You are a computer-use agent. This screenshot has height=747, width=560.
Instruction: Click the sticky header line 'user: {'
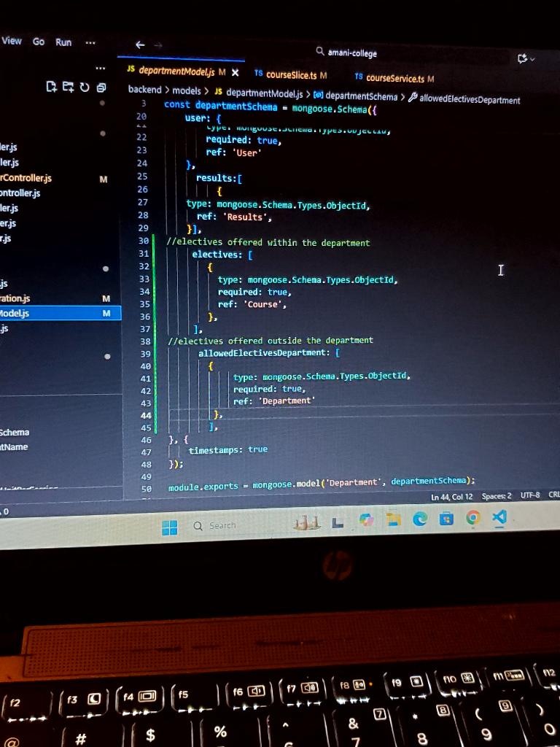point(203,117)
